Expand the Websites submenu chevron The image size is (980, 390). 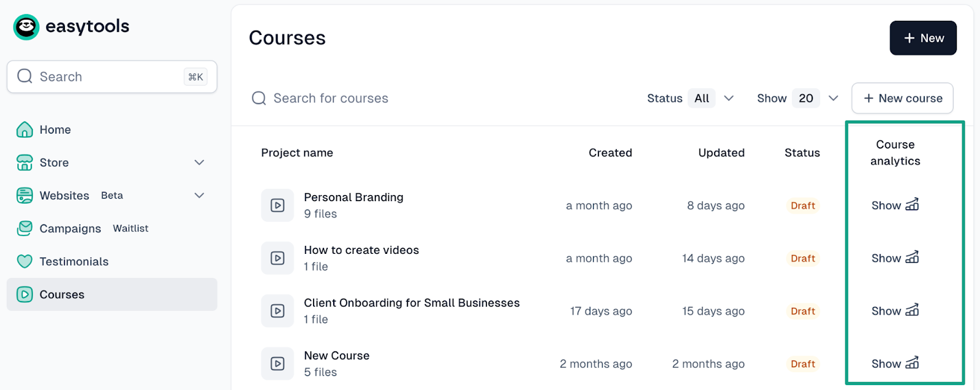pos(199,196)
